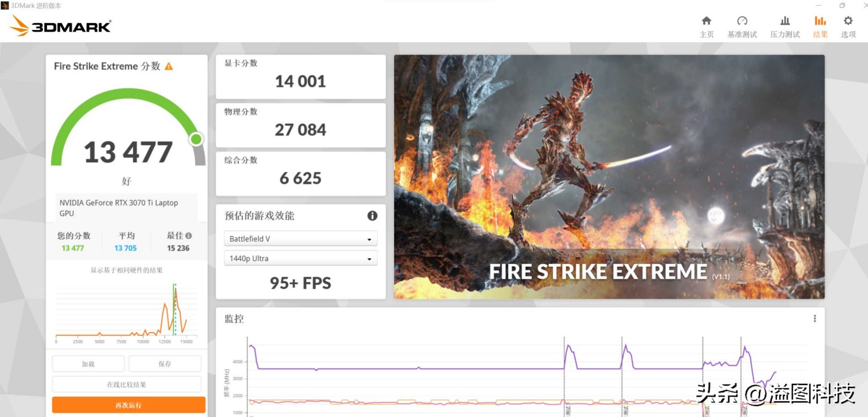Click the 3DMark title bar app icon
The width and height of the screenshot is (868, 417).
(x=5, y=6)
